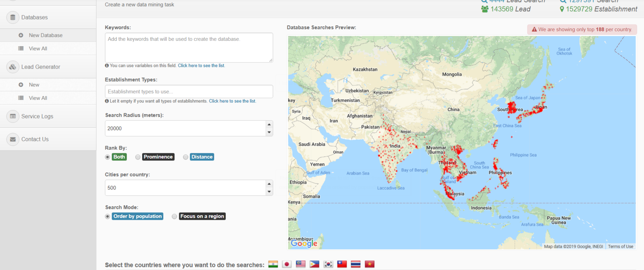Select Focus on a region search mode radio
The width and height of the screenshot is (644, 270).
(174, 216)
